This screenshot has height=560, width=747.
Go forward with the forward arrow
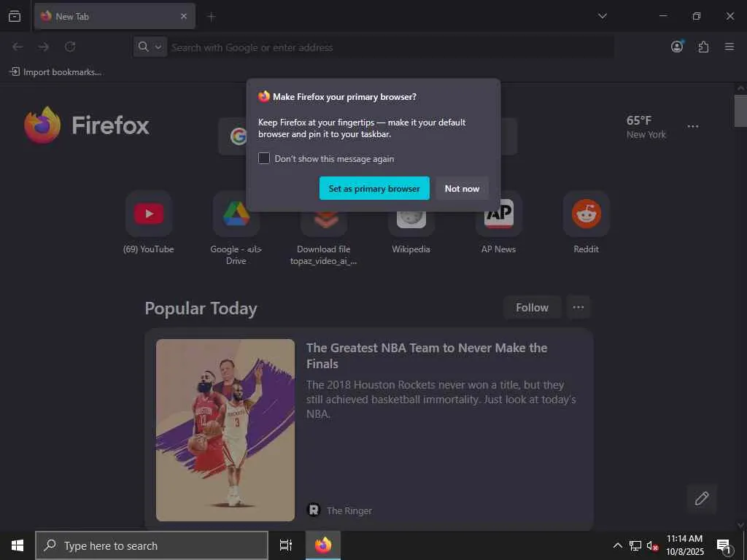pyautogui.click(x=44, y=47)
